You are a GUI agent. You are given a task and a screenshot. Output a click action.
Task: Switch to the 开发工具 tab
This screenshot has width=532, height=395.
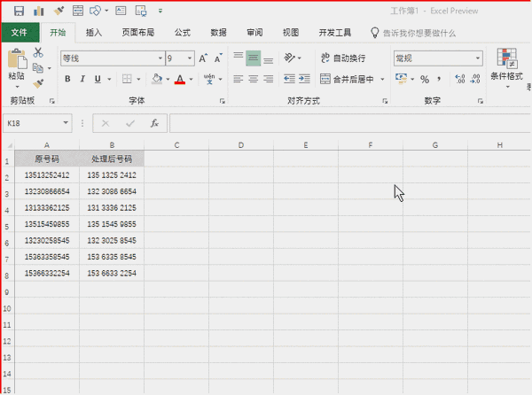pos(335,33)
